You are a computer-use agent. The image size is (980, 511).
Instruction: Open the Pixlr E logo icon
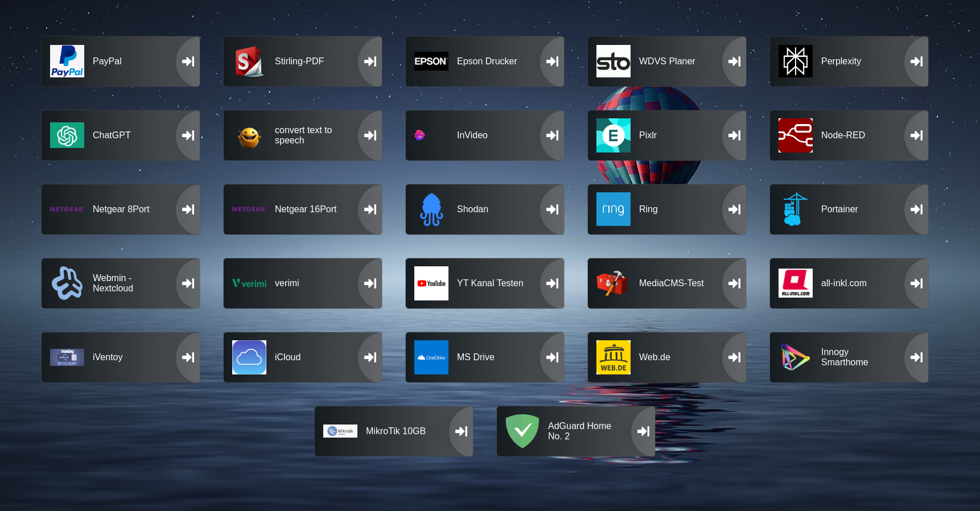[613, 135]
